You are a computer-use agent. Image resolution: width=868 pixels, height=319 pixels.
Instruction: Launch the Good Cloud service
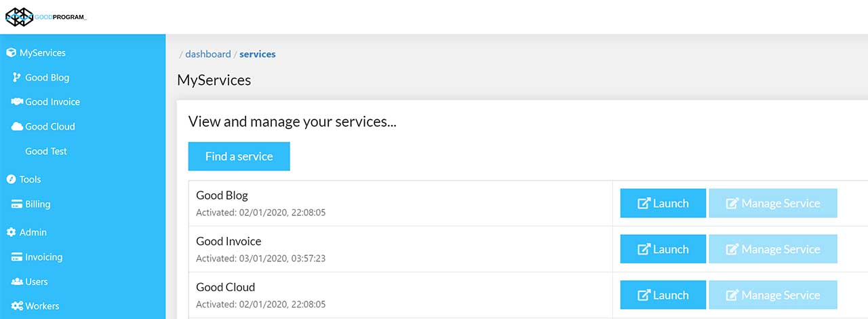pyautogui.click(x=663, y=295)
